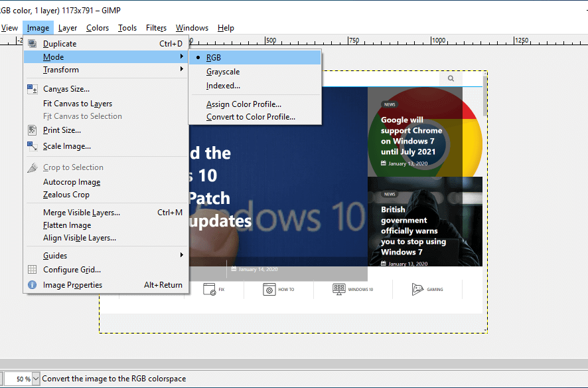Click the GAMING controller icon in canvas

417,289
